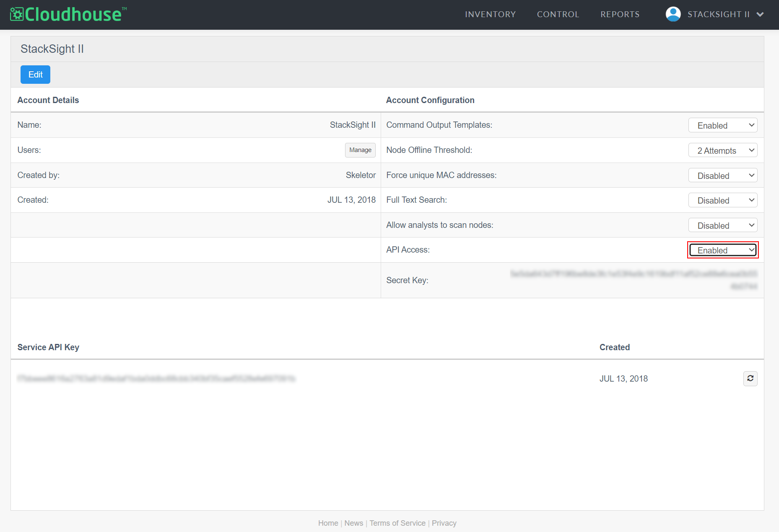This screenshot has width=779, height=532.
Task: Open the Privacy link
Action: point(444,523)
